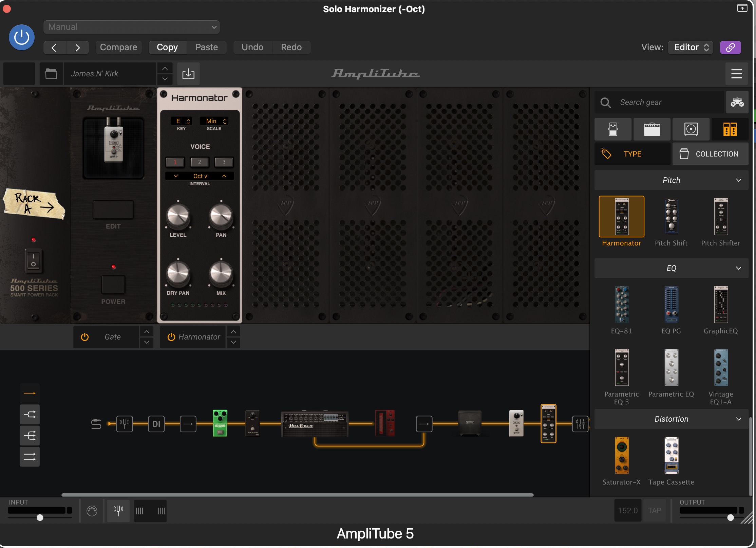Toggle Harmonator voice 2 button
The height and width of the screenshot is (548, 756).
[x=200, y=162]
